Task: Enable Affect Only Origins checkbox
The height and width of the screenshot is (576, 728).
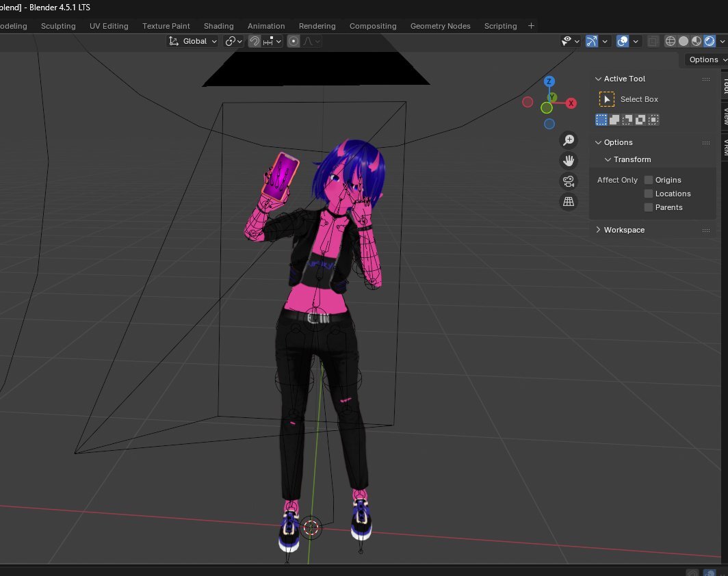Action: coord(649,180)
